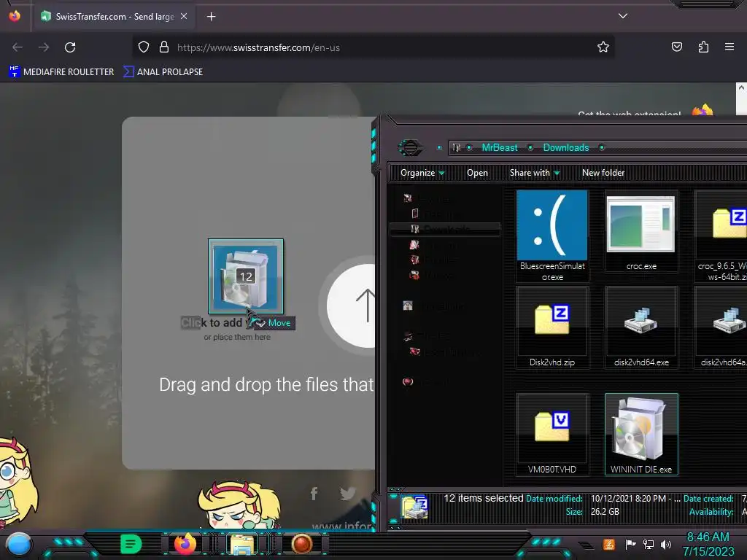Image resolution: width=747 pixels, height=560 pixels.
Task: View site security via the padlock icon
Action: (164, 47)
